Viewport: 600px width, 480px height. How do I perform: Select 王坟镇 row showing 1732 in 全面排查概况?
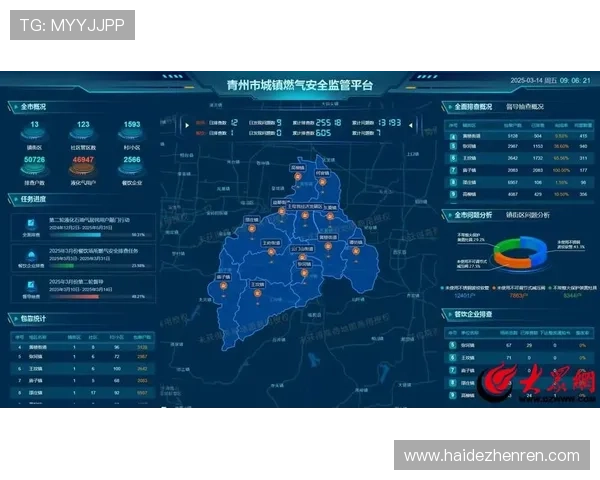click(x=519, y=158)
